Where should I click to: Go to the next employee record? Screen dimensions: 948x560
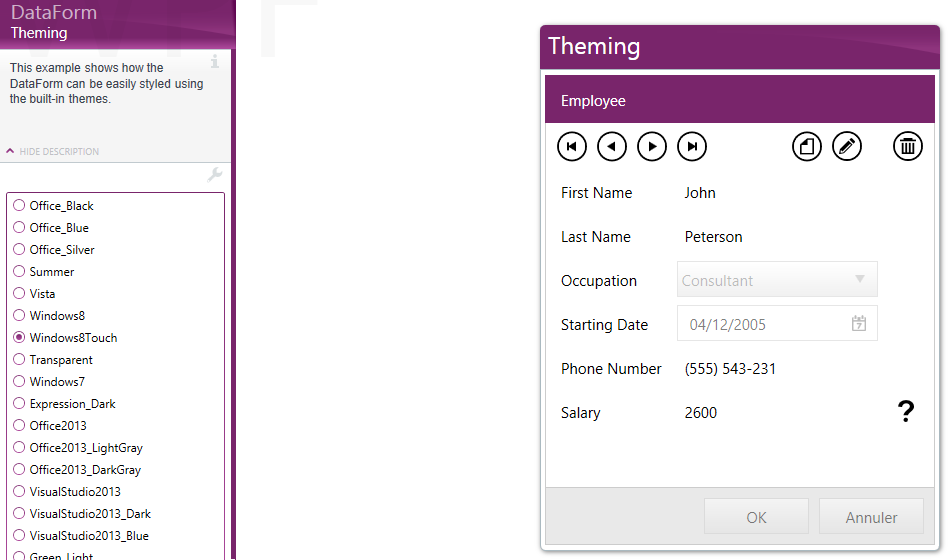point(652,147)
